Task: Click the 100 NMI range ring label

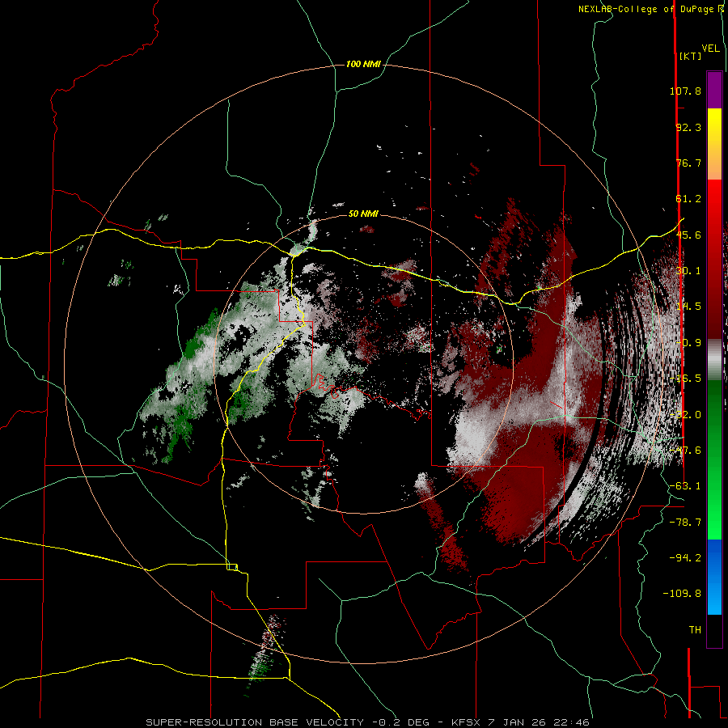Action: [x=363, y=64]
